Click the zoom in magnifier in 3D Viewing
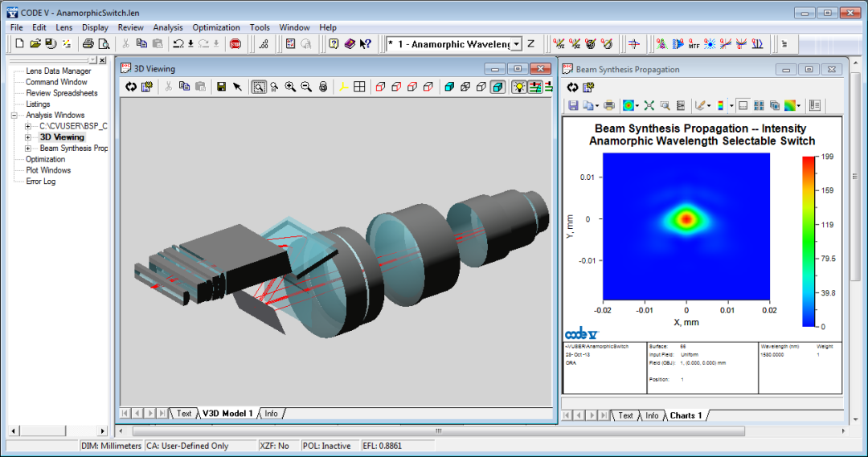The width and height of the screenshot is (868, 457). tap(290, 87)
